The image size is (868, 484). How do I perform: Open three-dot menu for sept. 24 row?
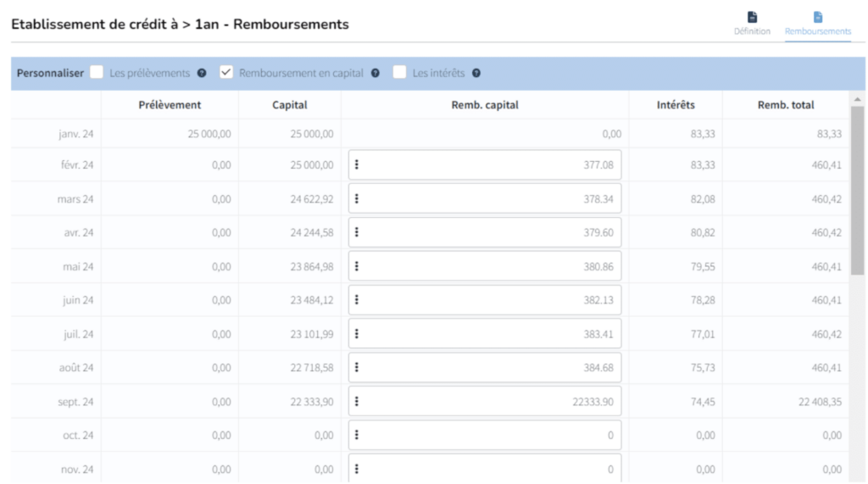click(x=357, y=401)
